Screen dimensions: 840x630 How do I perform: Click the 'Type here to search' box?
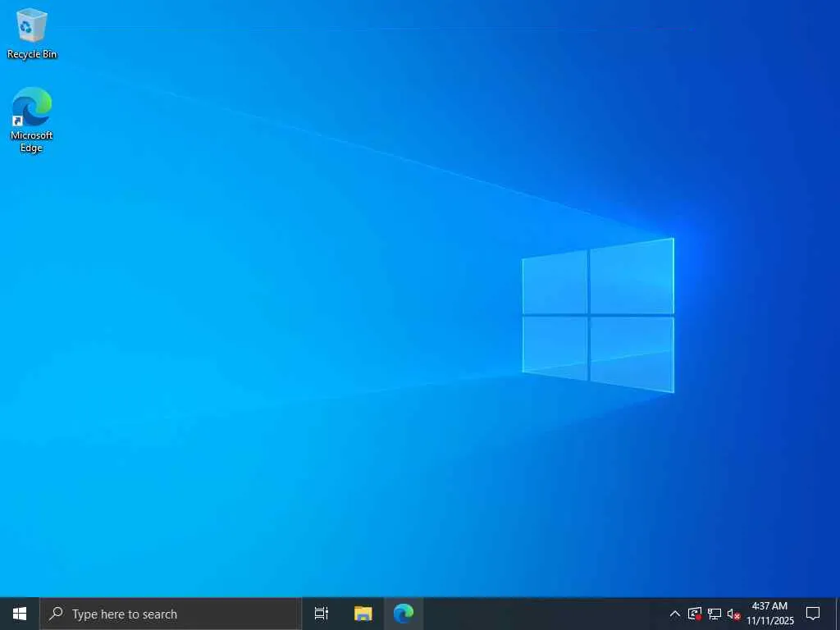coord(171,614)
